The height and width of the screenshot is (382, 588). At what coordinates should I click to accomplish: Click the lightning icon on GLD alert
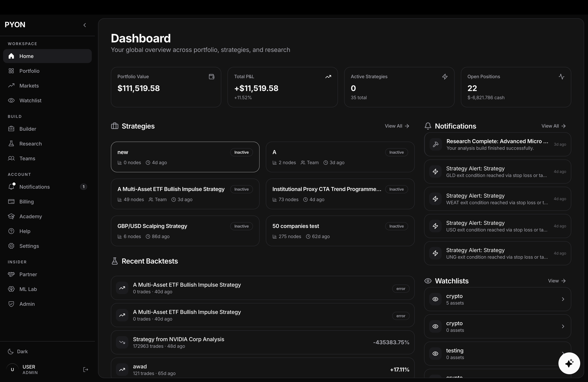(x=435, y=172)
